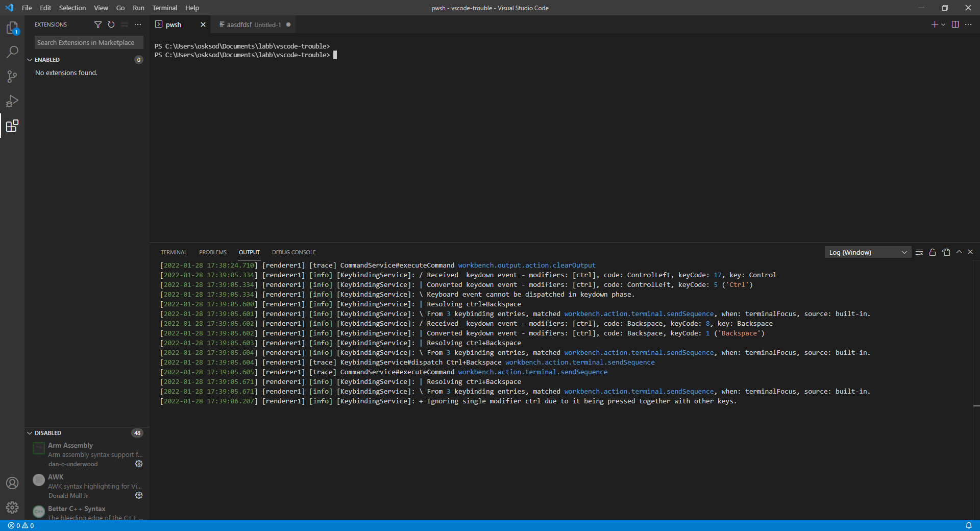980x531 pixels.
Task: Filter extensions using the funnel icon
Action: tap(98, 24)
